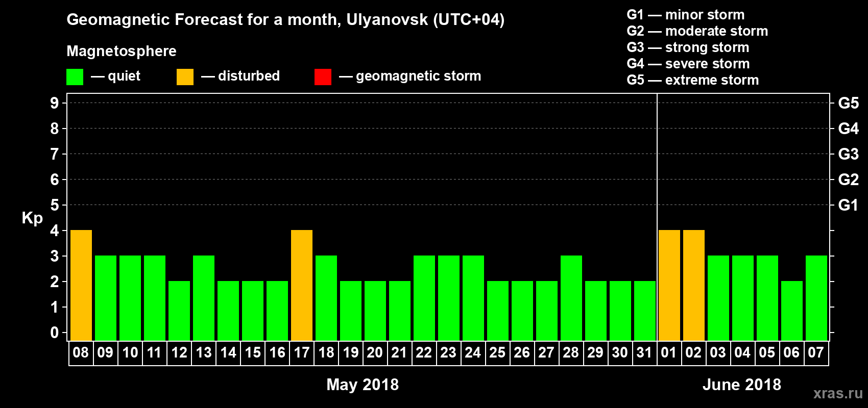The height and width of the screenshot is (408, 868).
Task: Click date label 08 on the axis
Action: pos(81,352)
